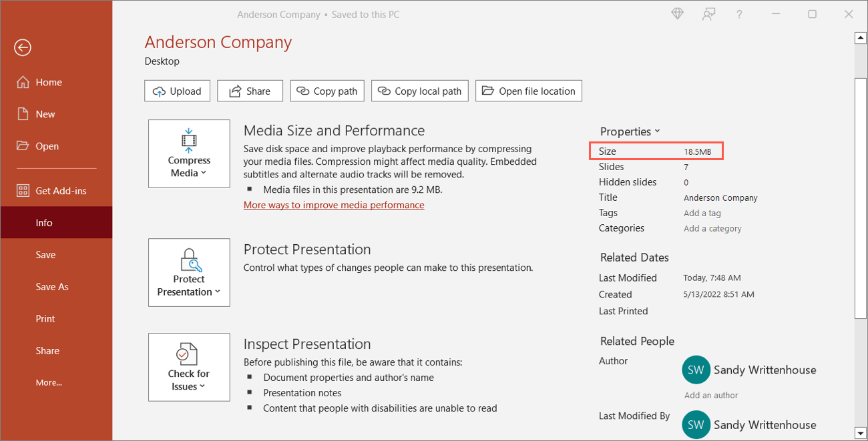Click the back arrow icon in sidebar
The height and width of the screenshot is (441, 868).
[23, 47]
